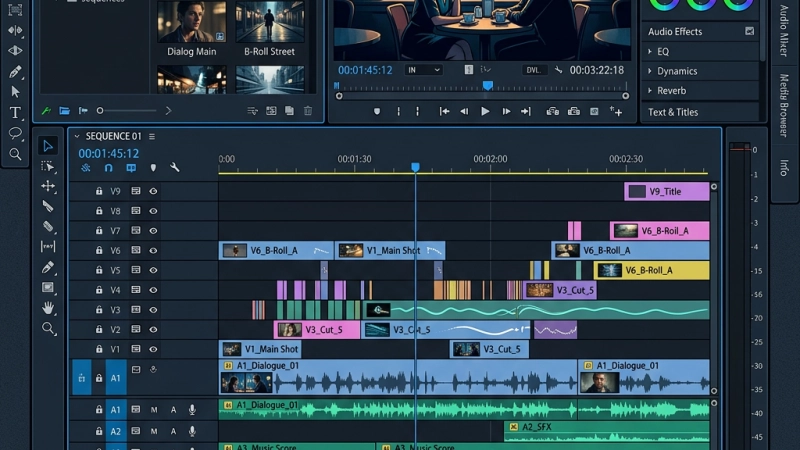This screenshot has width=800, height=450.
Task: Open the Audio Mixer side tab
Action: [x=783, y=31]
